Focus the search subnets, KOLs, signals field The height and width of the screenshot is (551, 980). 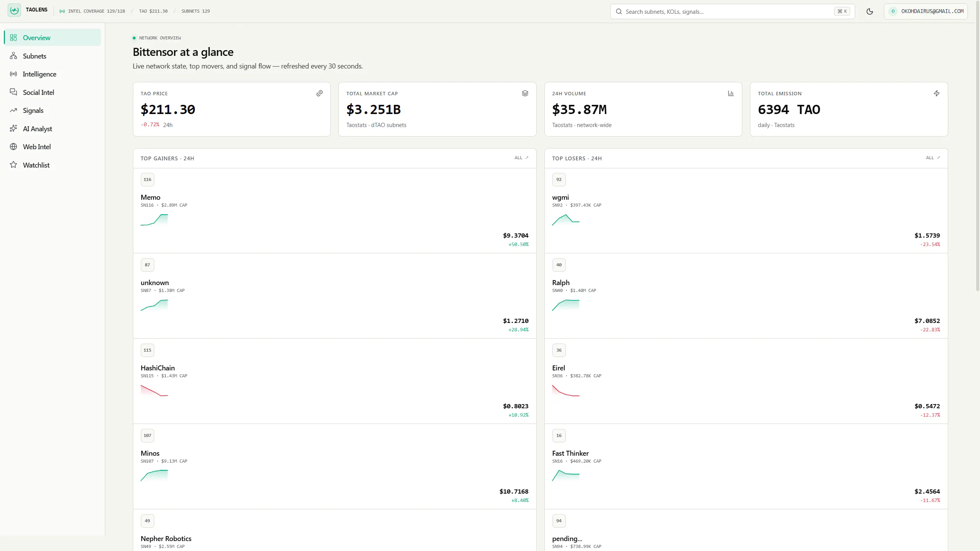point(732,11)
